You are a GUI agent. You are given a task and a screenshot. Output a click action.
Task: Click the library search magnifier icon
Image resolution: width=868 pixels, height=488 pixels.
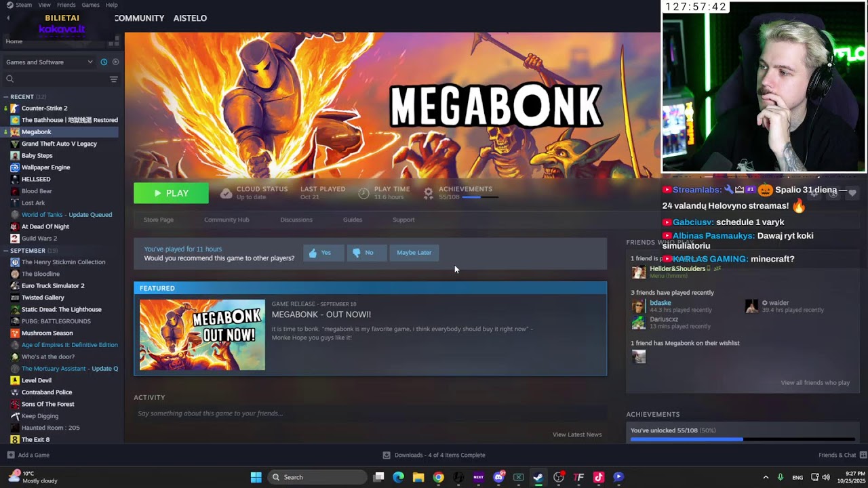(x=10, y=79)
